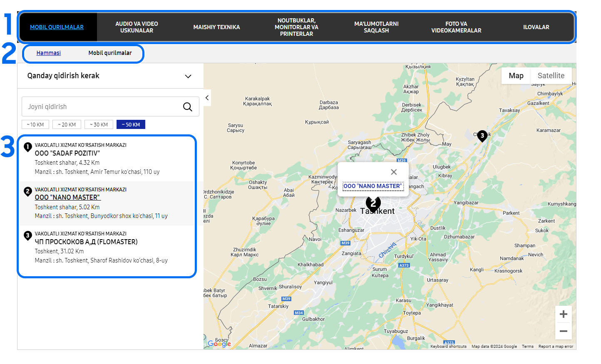Screen dimensions: 601x364
Task: Open the MOBIL QURILMALAR tab
Action: [57, 27]
